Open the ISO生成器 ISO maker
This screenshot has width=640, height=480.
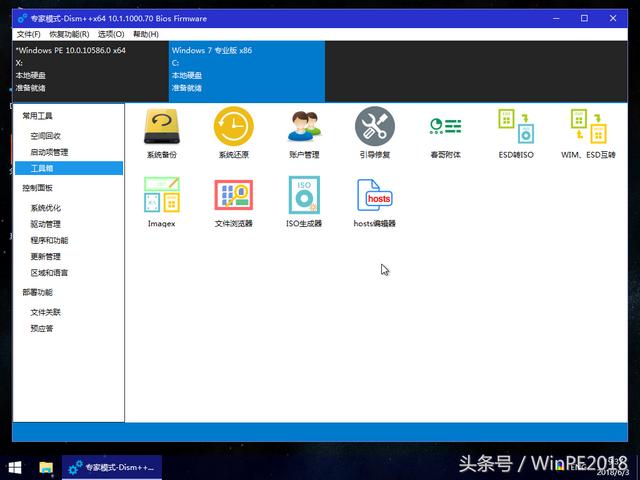pos(304,202)
